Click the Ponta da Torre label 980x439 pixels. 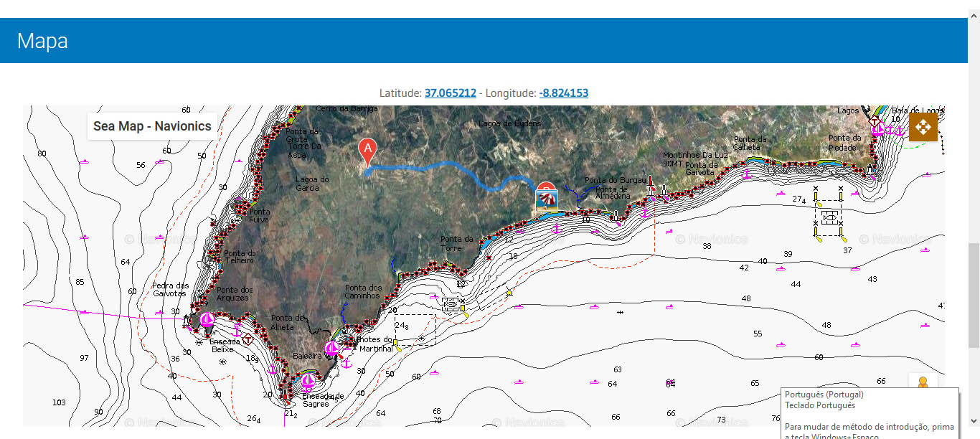[x=457, y=243]
